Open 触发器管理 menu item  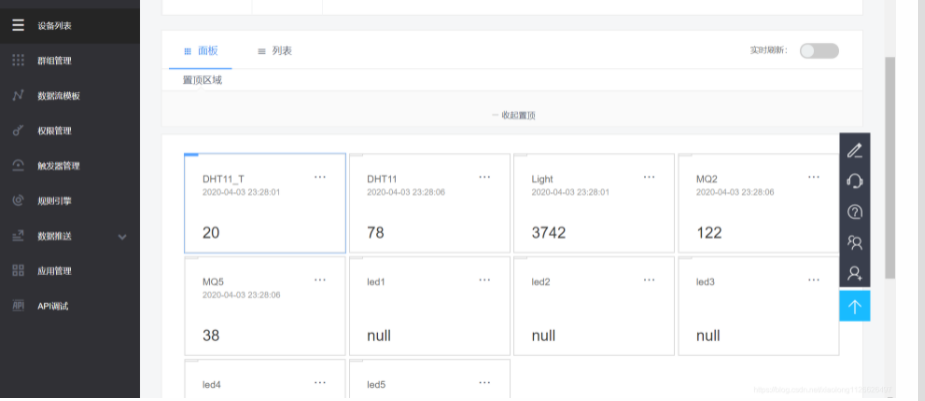pos(59,166)
